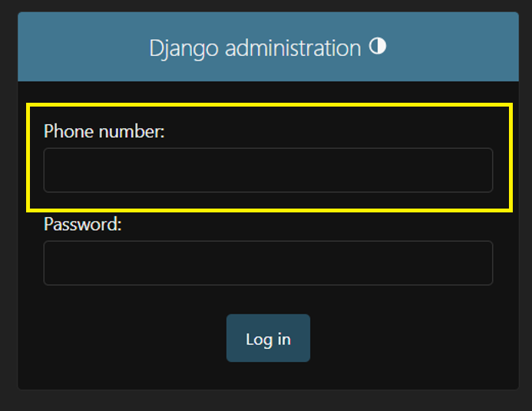Submit the login form with Log in
Image resolution: width=532 pixels, height=411 pixels.
click(268, 338)
